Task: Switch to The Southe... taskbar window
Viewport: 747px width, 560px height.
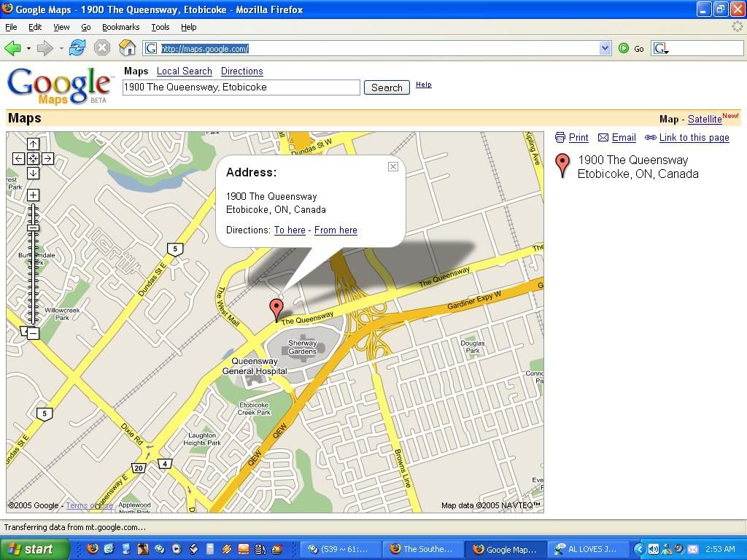Action: coord(422,549)
